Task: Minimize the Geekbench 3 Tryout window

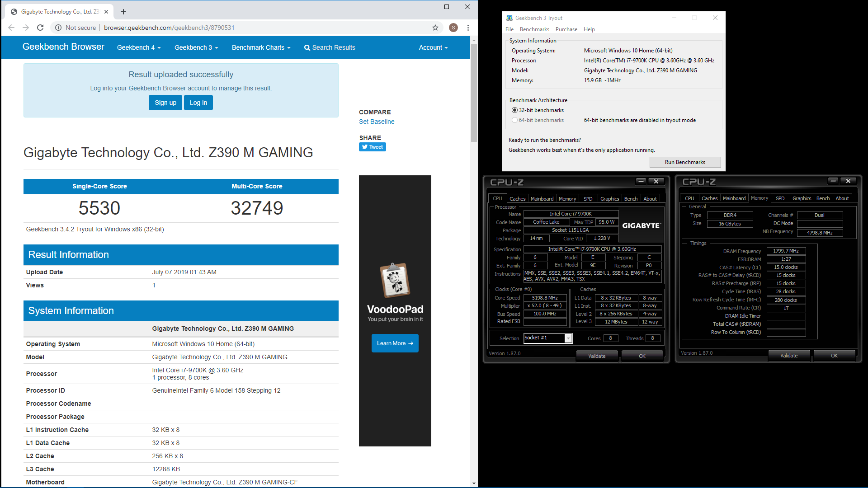Action: point(674,18)
